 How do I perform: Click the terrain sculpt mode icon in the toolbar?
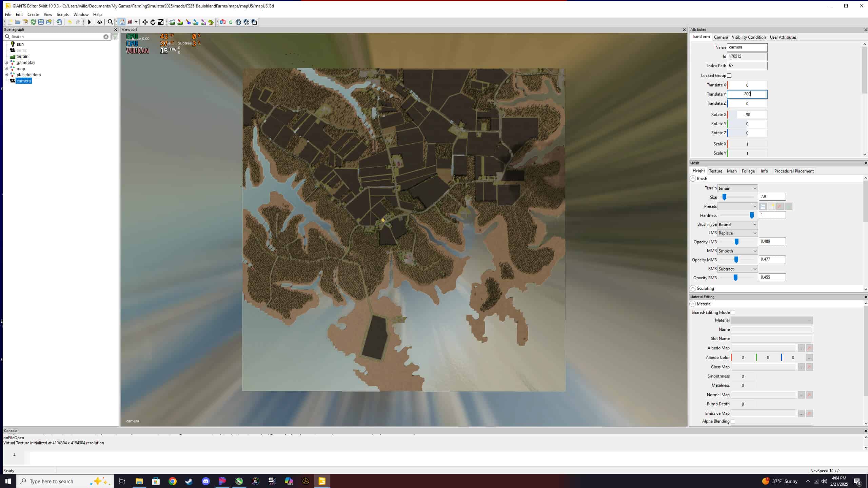(x=172, y=22)
